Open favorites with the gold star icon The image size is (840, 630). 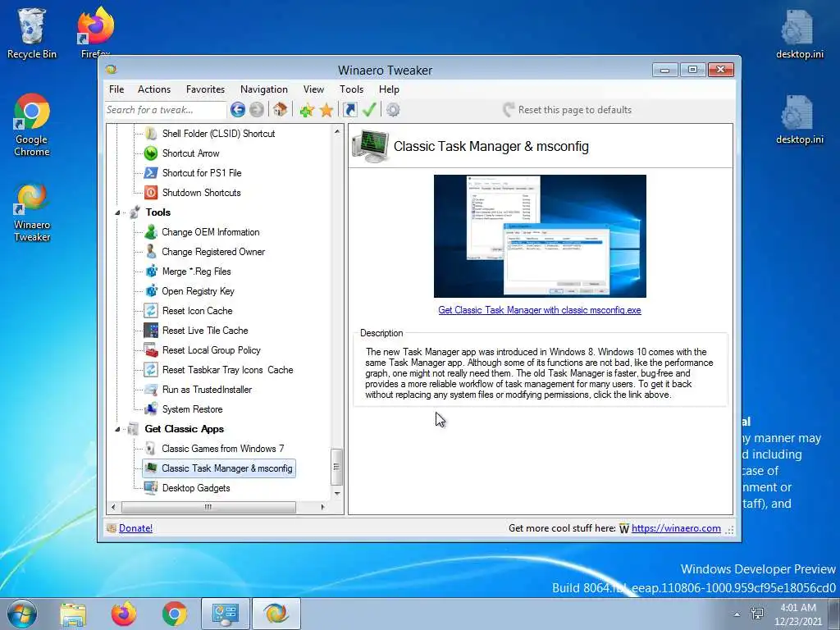coord(326,111)
